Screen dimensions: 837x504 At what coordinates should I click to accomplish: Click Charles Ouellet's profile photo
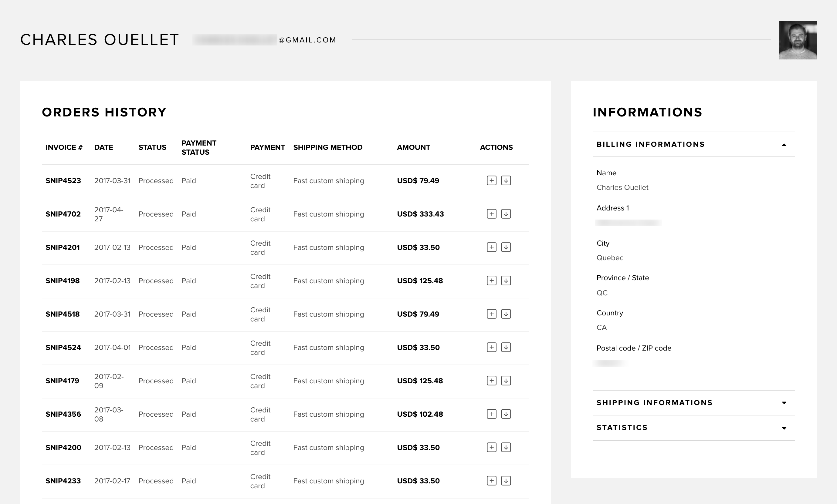coord(797,40)
